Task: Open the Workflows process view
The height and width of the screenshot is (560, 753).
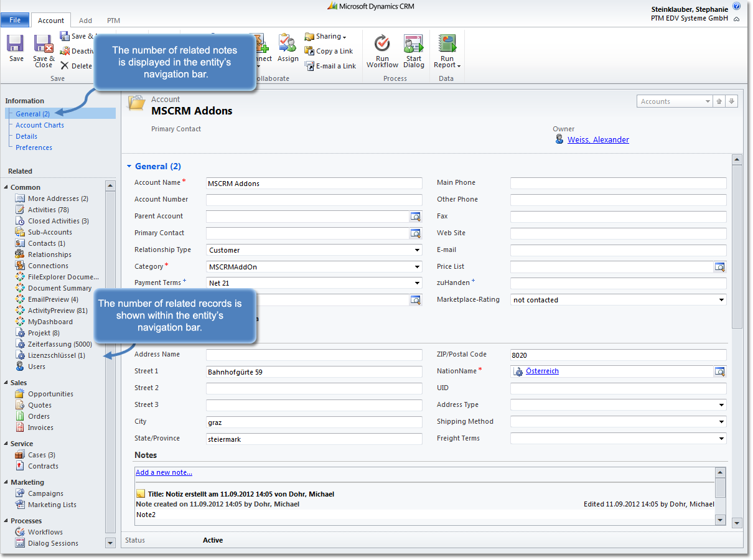Action: [x=44, y=531]
